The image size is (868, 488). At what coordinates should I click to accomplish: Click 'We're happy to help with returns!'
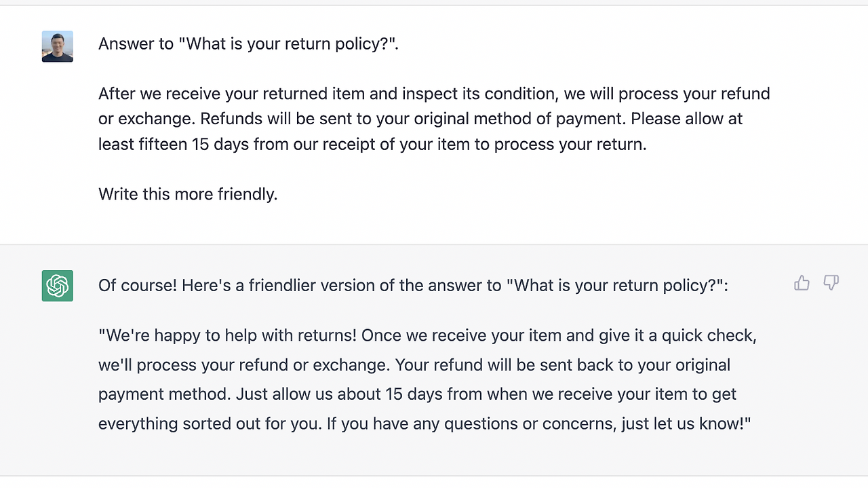coord(229,335)
